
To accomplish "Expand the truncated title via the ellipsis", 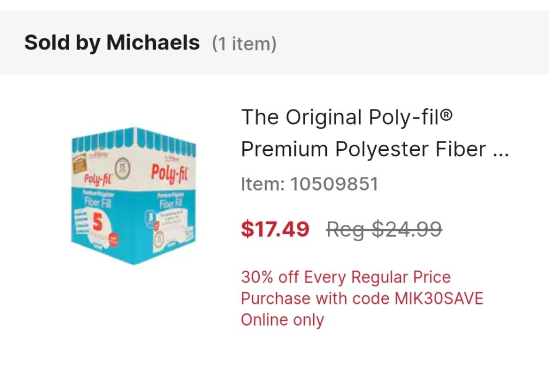I will [499, 150].
